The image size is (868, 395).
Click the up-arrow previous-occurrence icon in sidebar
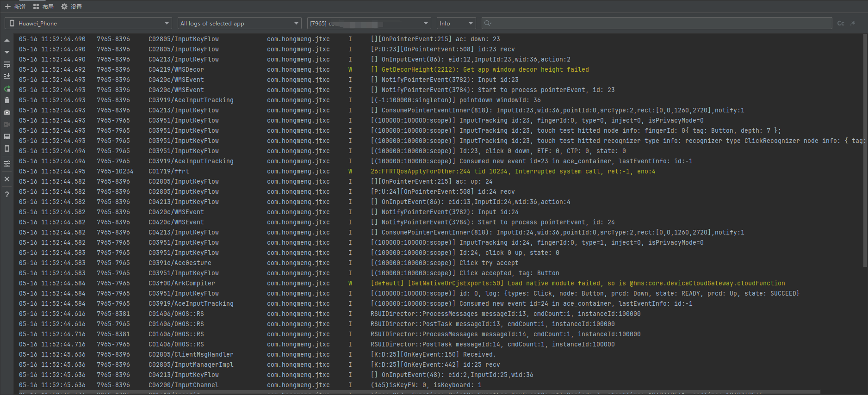tap(7, 41)
